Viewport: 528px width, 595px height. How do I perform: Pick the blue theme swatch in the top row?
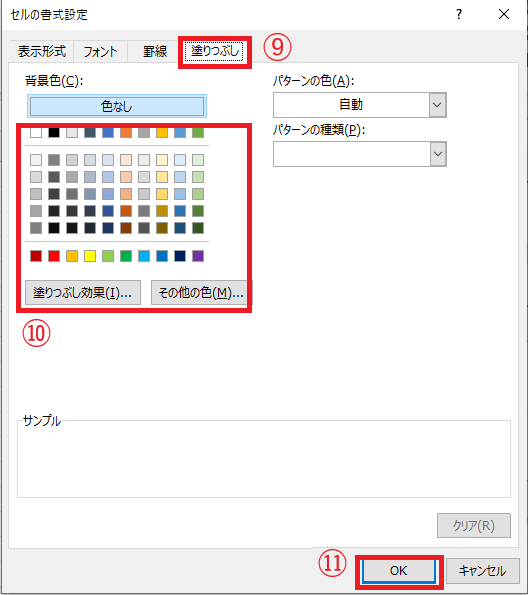pyautogui.click(x=108, y=132)
